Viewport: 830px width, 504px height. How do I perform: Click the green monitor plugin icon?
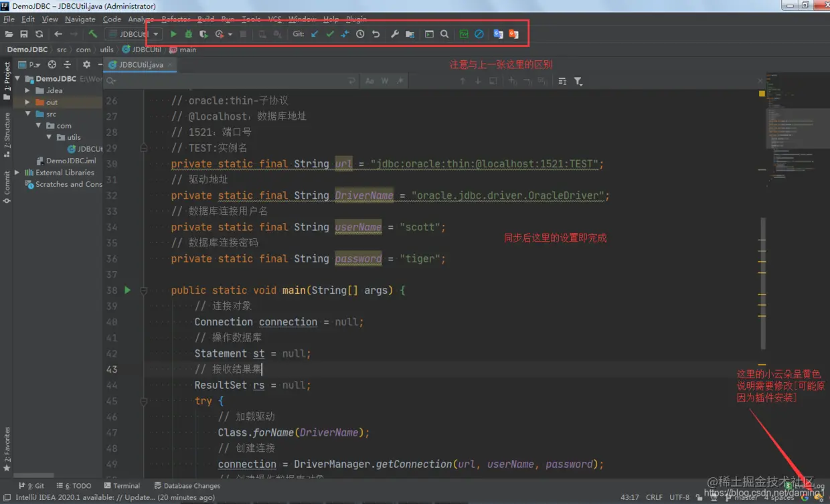coord(464,34)
